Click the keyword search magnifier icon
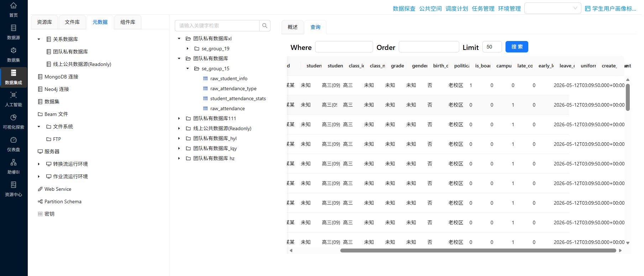This screenshot has height=276, width=644. tap(265, 26)
